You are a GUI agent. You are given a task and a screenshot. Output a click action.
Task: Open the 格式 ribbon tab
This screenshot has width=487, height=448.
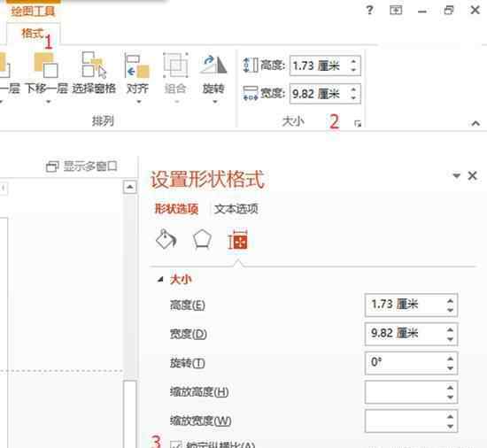(x=32, y=34)
